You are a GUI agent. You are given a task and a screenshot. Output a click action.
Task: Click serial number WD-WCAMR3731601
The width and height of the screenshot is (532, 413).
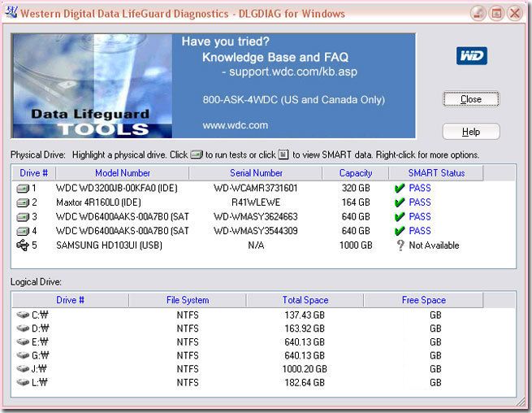[x=256, y=188]
